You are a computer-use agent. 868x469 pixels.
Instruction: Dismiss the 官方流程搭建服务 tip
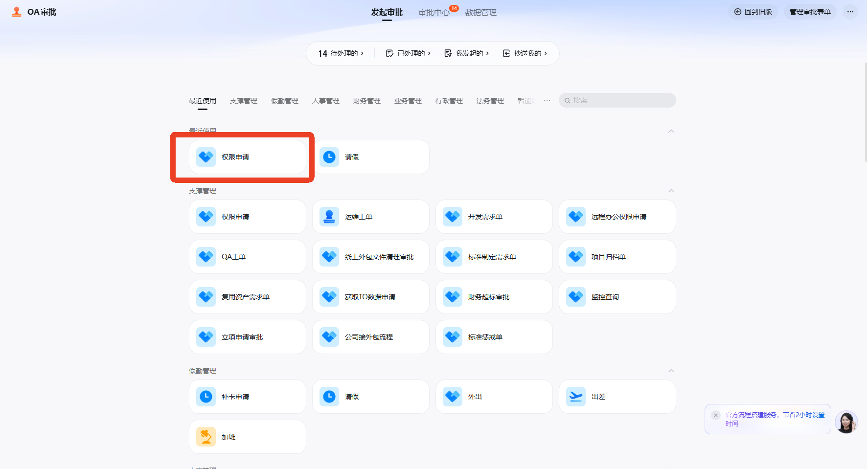(716, 415)
